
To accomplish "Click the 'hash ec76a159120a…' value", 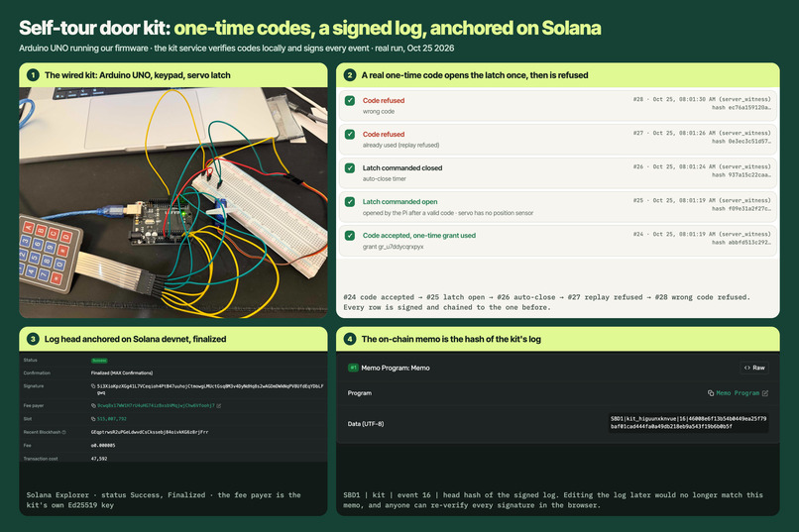I will click(x=742, y=107).
